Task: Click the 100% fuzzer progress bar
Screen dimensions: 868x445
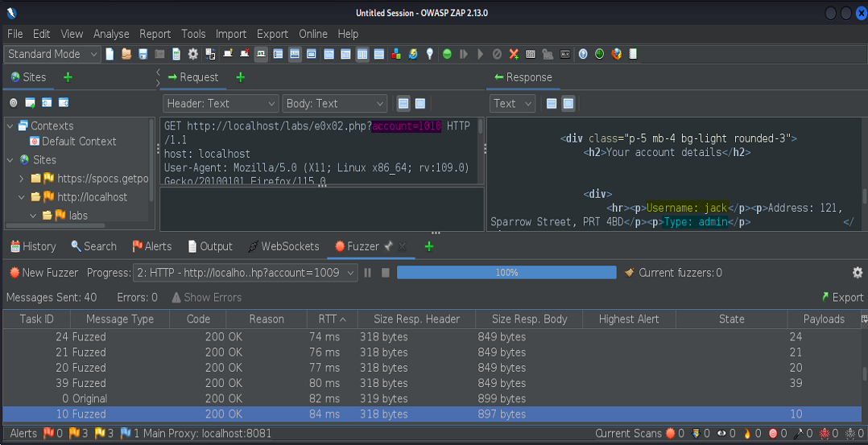Action: click(506, 272)
